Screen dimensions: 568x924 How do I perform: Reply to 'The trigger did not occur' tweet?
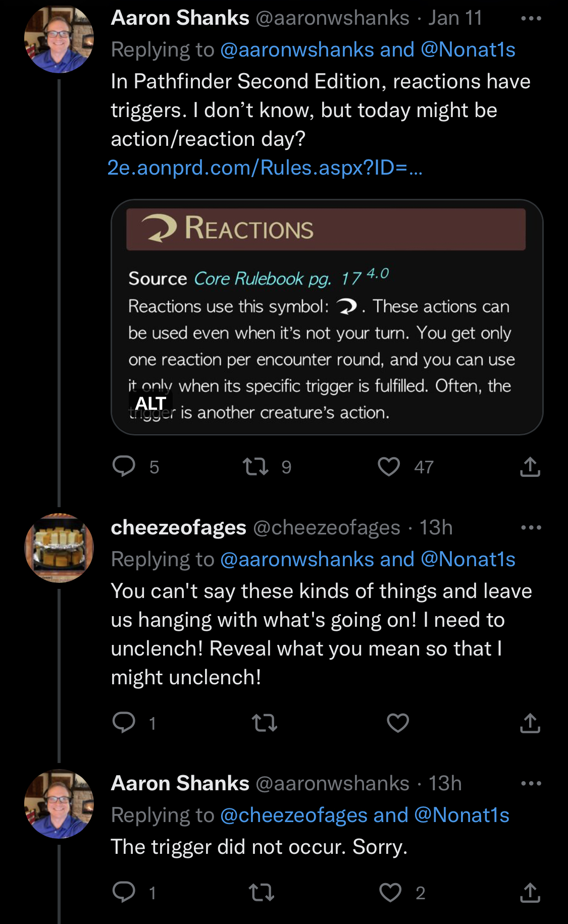[124, 892]
